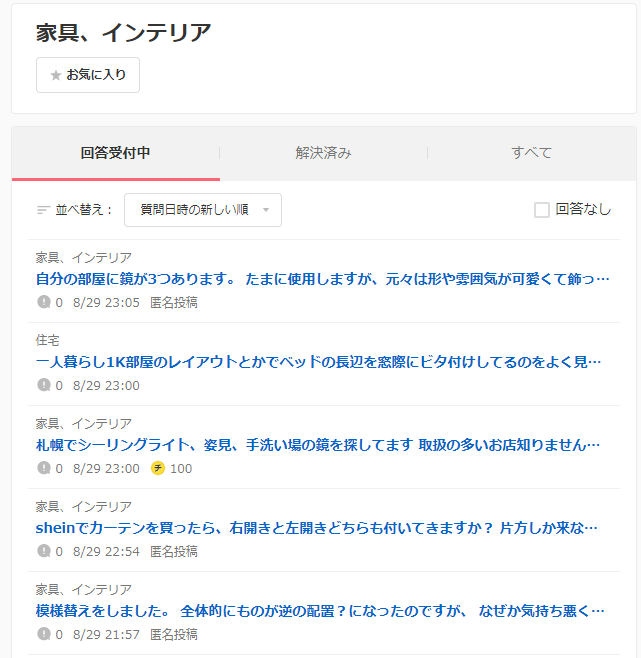The height and width of the screenshot is (658, 641).
Task: Open the 模様替えをしました question
Action: click(x=320, y=611)
